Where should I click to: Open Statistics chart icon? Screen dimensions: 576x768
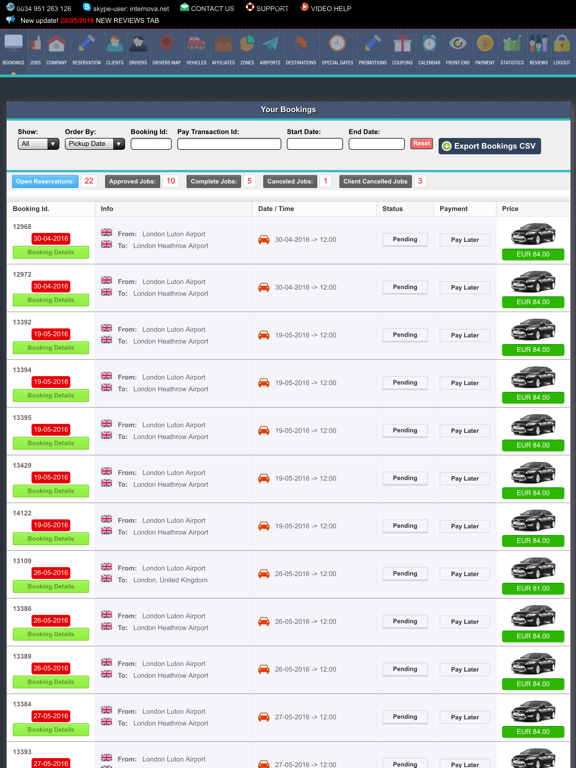(512, 44)
